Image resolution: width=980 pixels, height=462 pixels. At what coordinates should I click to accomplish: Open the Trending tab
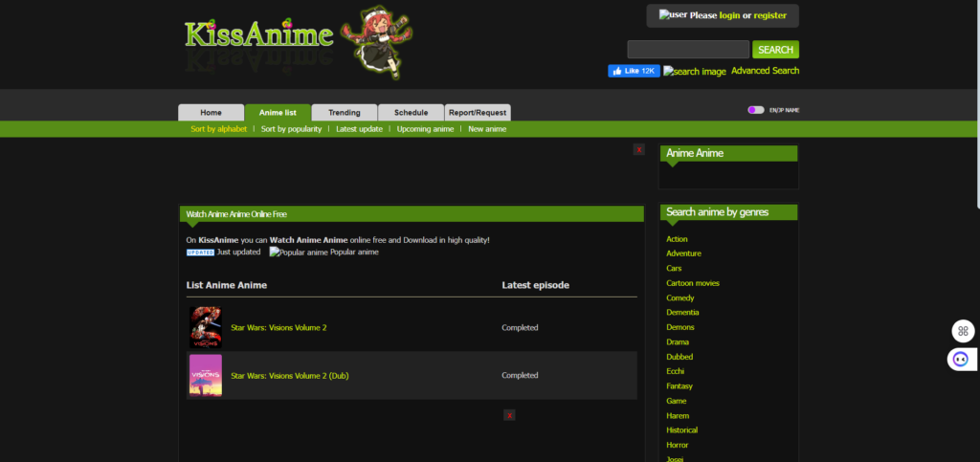click(345, 113)
